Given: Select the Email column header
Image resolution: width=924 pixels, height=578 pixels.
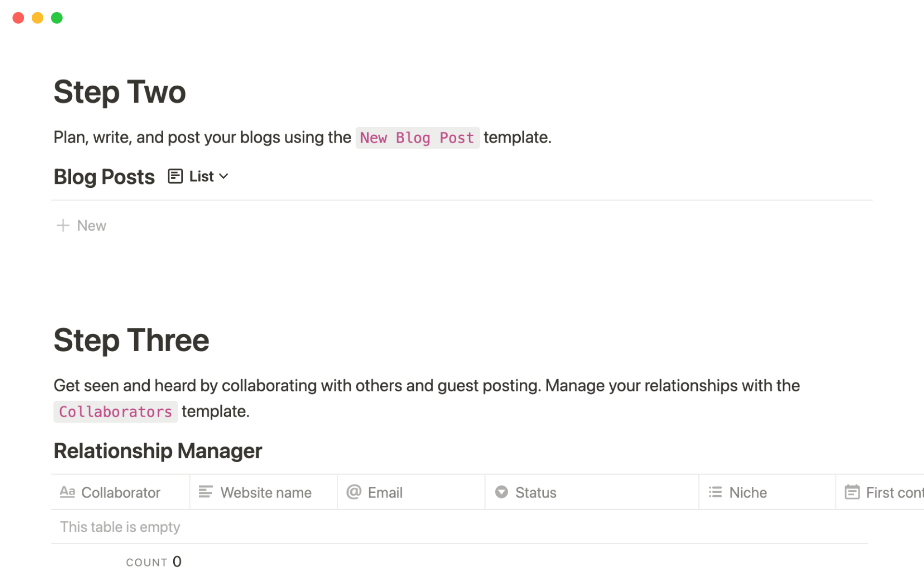Looking at the screenshot, I should click(x=385, y=492).
